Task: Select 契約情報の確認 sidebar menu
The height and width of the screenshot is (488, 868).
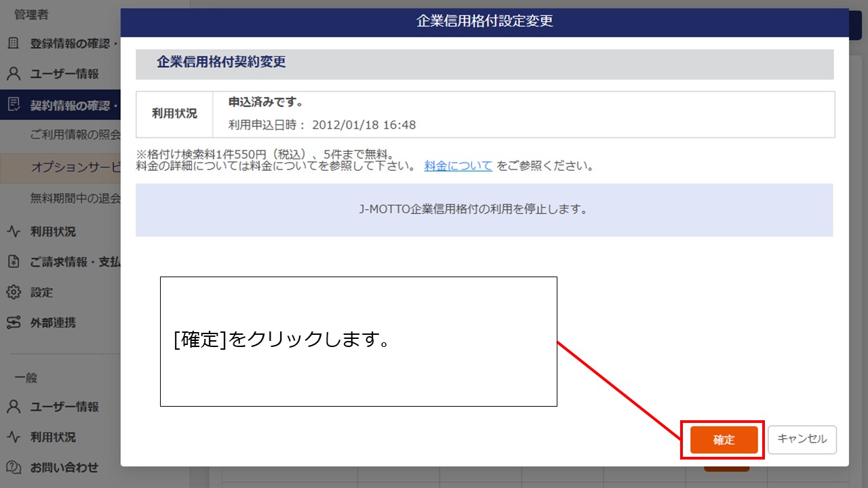Action: (60, 105)
